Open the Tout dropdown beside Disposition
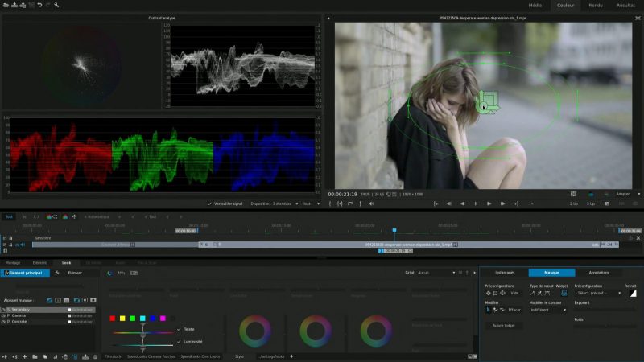Screen dimensions: 644x362 pos(311,204)
